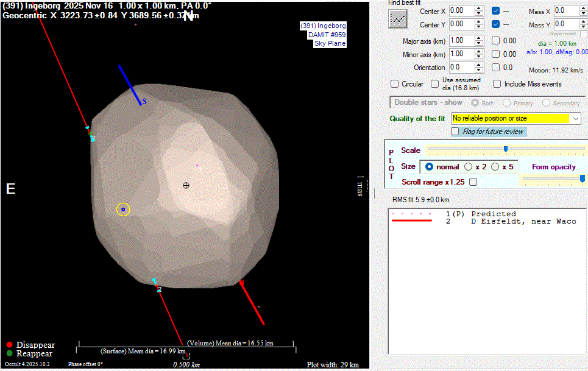
Task: Click the DAMIT #959 label
Action: 327,35
